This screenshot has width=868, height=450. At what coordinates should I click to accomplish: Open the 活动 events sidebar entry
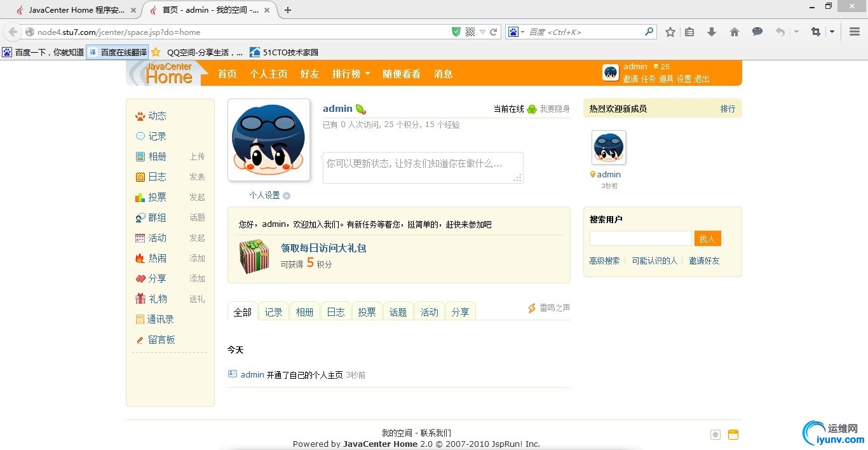[x=156, y=238]
